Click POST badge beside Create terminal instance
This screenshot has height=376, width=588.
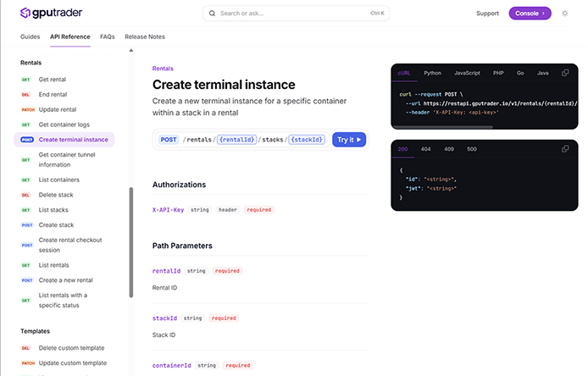coord(27,140)
